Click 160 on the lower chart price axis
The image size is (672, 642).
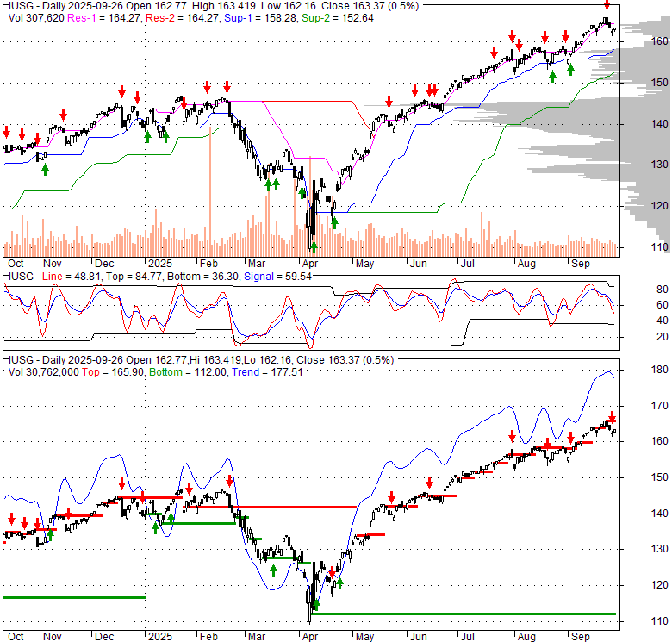coord(659,441)
